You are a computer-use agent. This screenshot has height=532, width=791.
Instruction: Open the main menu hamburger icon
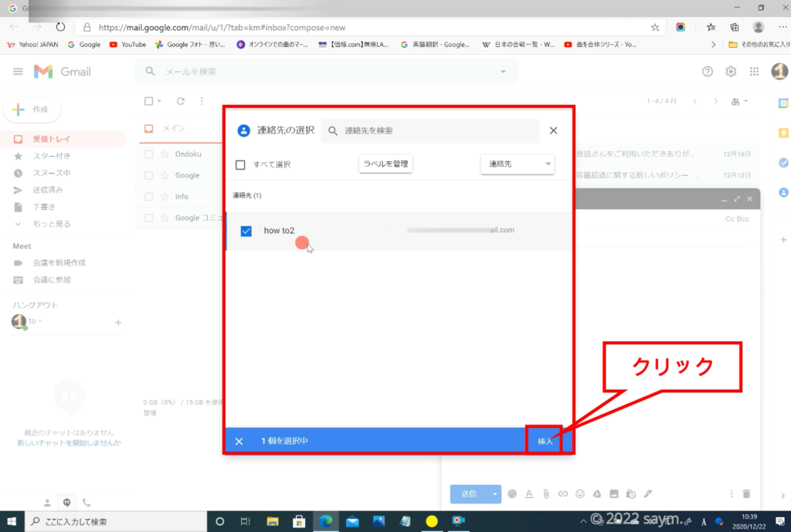(19, 72)
